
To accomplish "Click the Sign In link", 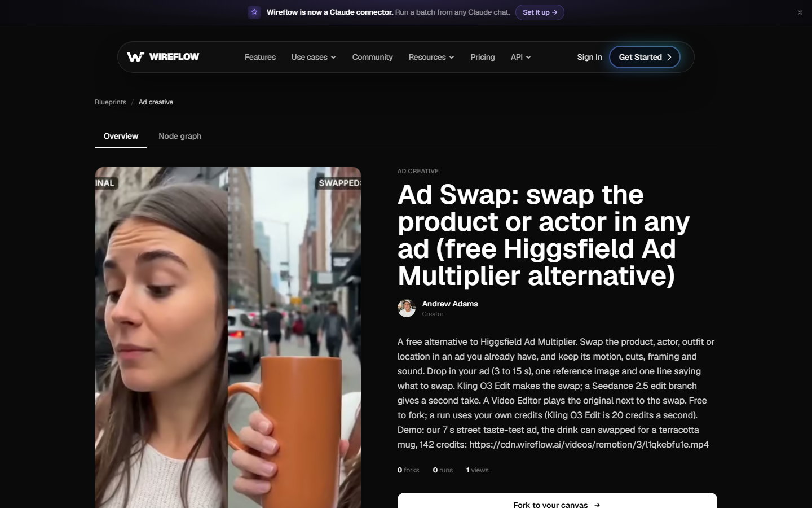I will click(589, 57).
